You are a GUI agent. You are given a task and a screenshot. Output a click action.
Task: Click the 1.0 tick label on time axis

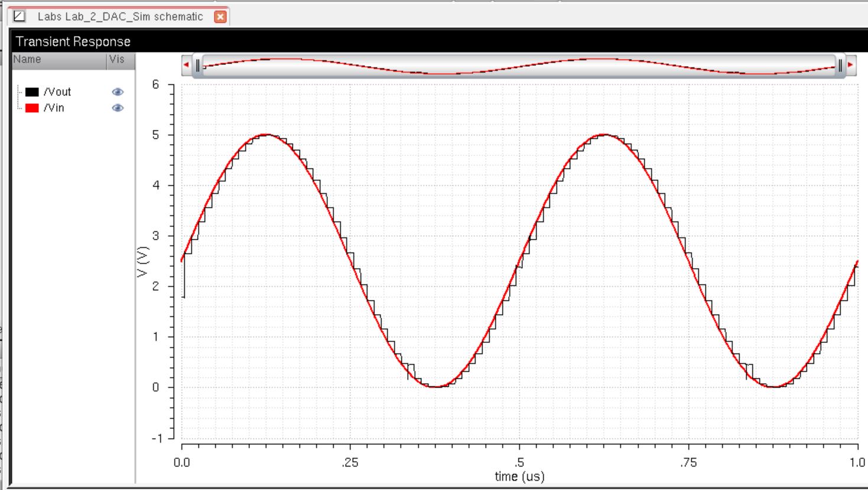click(857, 463)
